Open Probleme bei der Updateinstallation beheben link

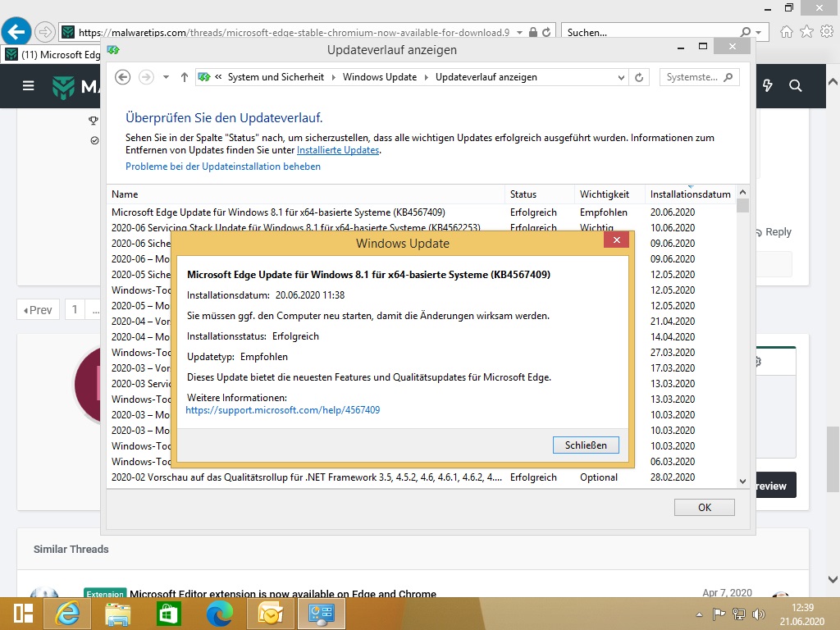pos(223,167)
